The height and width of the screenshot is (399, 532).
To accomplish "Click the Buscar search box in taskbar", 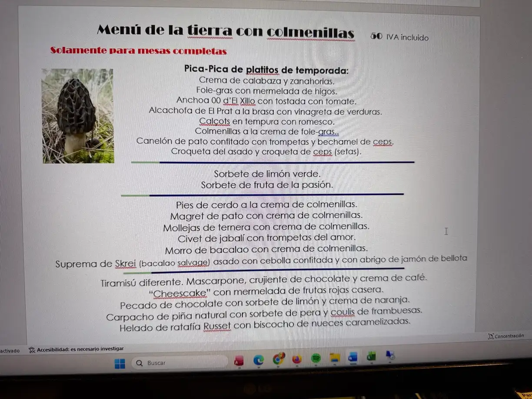I will (180, 362).
